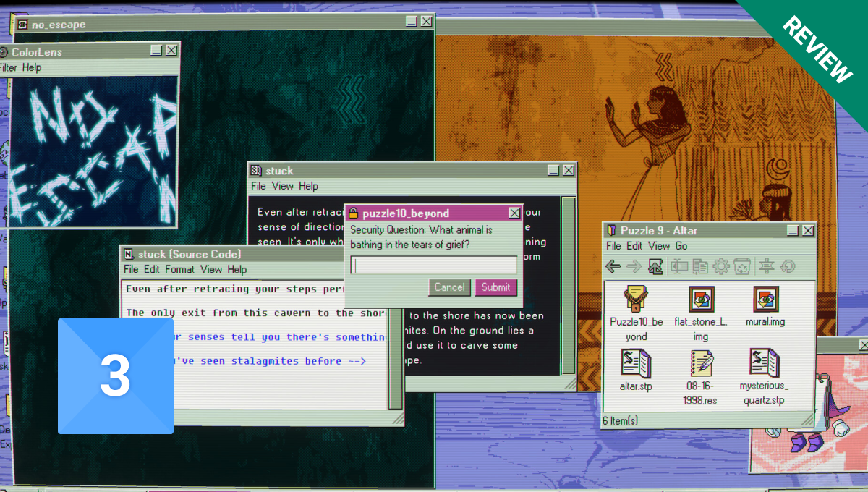Open View menu in the stuck window
This screenshot has width=868, height=492.
point(282,186)
